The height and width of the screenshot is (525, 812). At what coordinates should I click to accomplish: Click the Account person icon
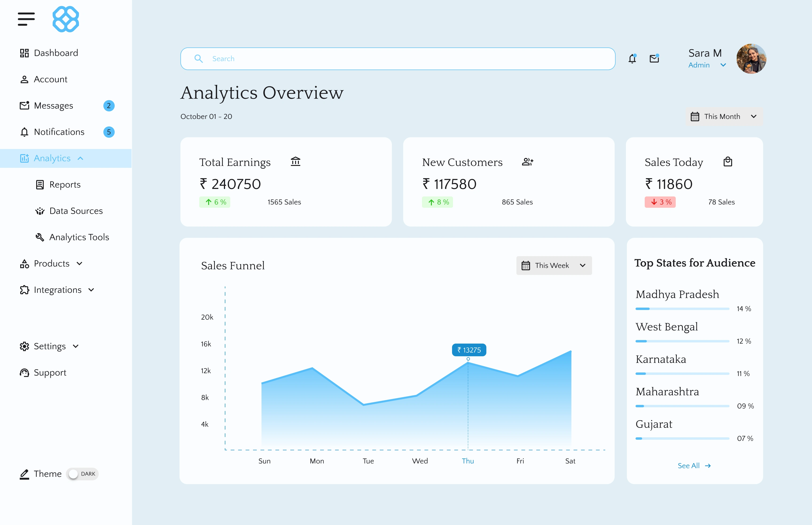point(24,79)
